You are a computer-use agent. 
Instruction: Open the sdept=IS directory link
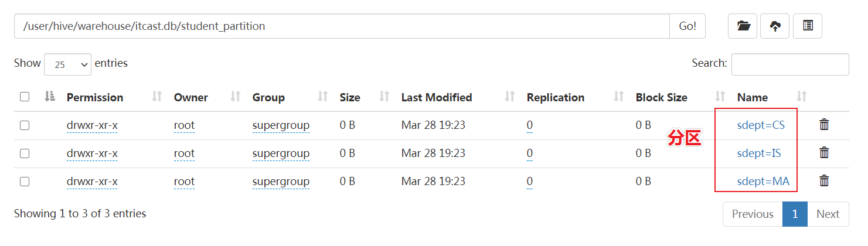click(759, 153)
